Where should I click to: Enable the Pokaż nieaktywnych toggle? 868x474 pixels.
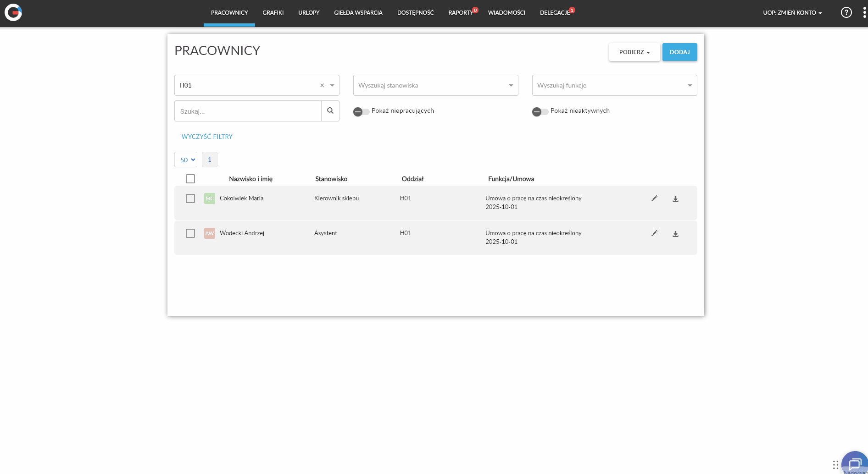click(x=540, y=111)
